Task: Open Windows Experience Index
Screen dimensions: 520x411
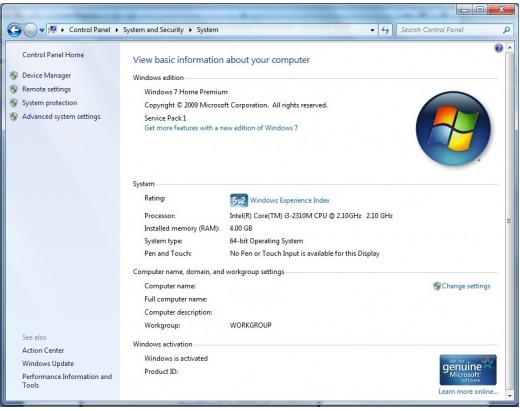Action: click(290, 200)
